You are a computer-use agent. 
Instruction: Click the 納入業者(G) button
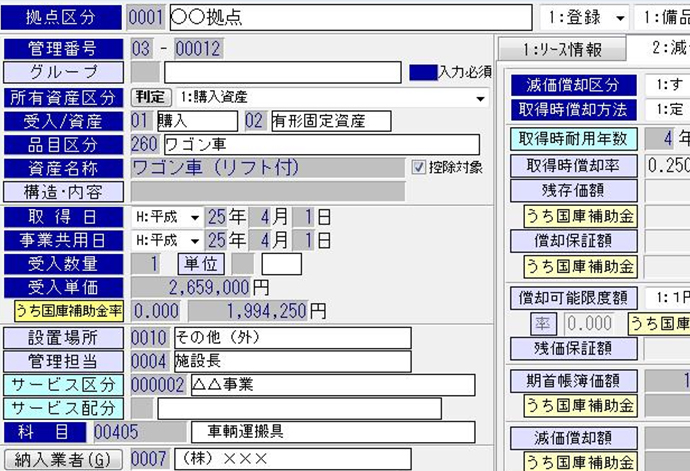click(x=62, y=459)
